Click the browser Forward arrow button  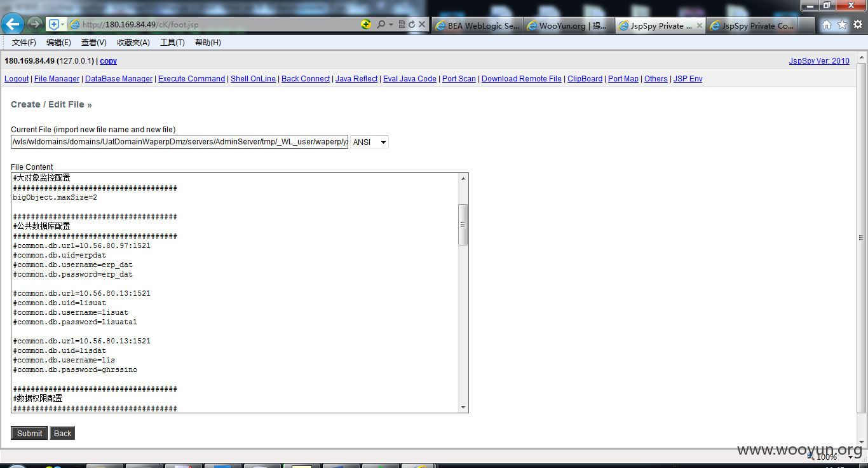35,24
